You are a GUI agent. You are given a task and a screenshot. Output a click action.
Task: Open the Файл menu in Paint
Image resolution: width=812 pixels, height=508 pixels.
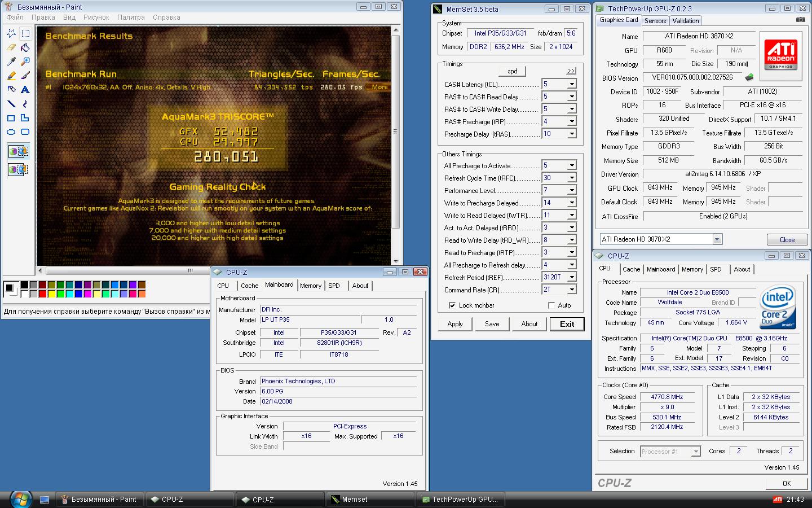pos(15,17)
